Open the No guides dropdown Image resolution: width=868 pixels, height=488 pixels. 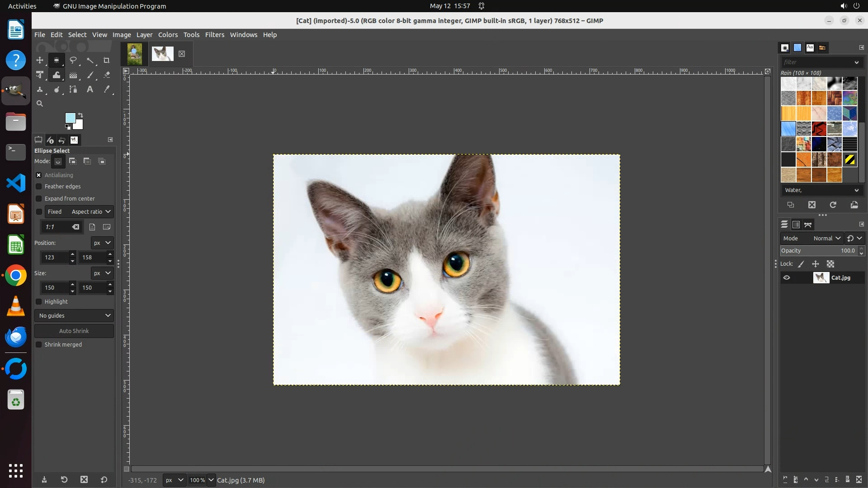pyautogui.click(x=74, y=316)
